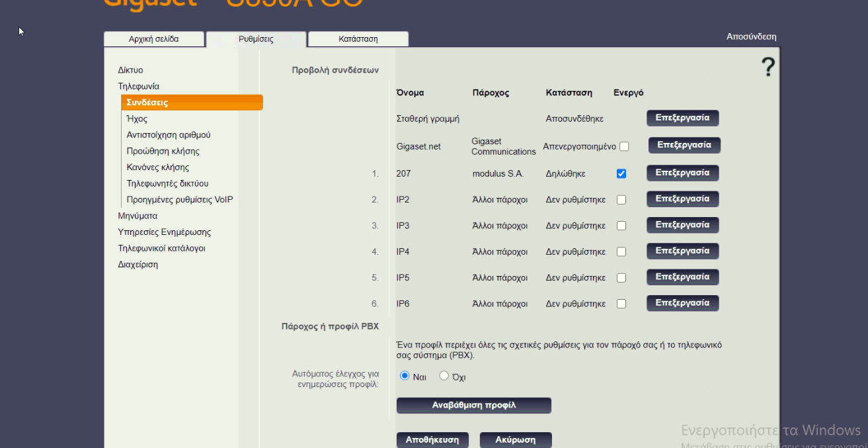Viewport: 868px width, 448px height.
Task: Uncheck the active checkbox for connection 207
Action: click(x=621, y=173)
